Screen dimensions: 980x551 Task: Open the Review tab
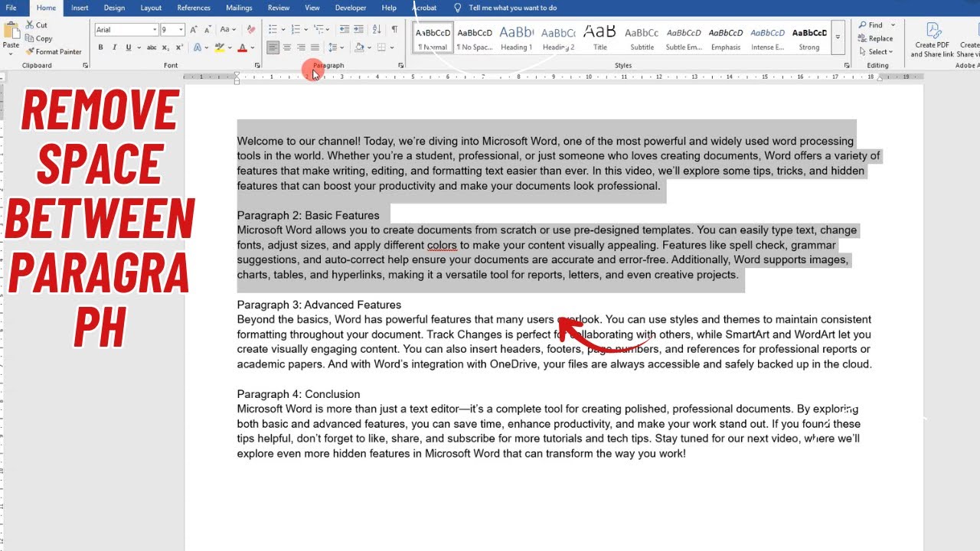(x=279, y=8)
